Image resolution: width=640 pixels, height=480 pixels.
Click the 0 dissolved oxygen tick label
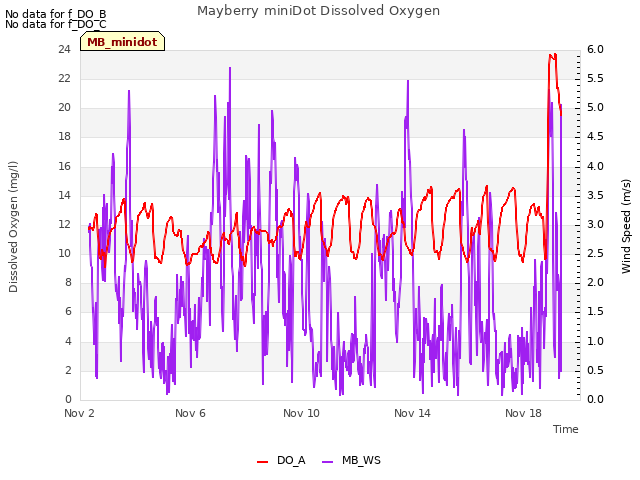pos(68,399)
